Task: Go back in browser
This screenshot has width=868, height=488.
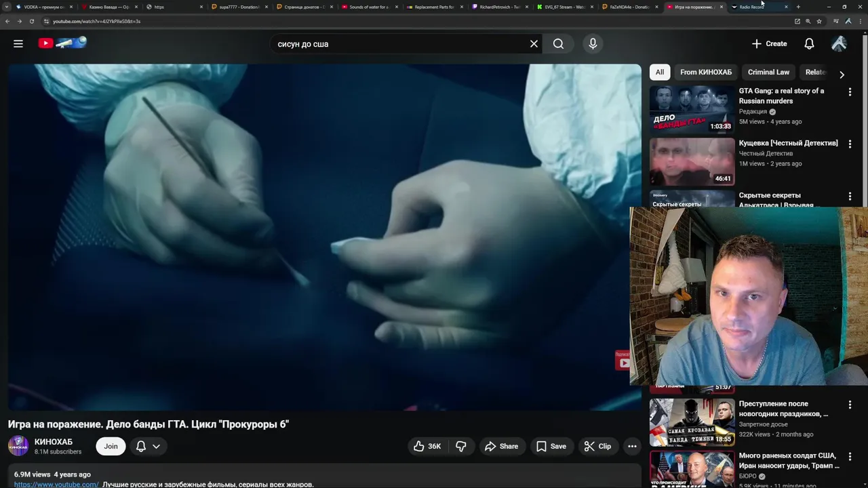Action: click(x=7, y=21)
